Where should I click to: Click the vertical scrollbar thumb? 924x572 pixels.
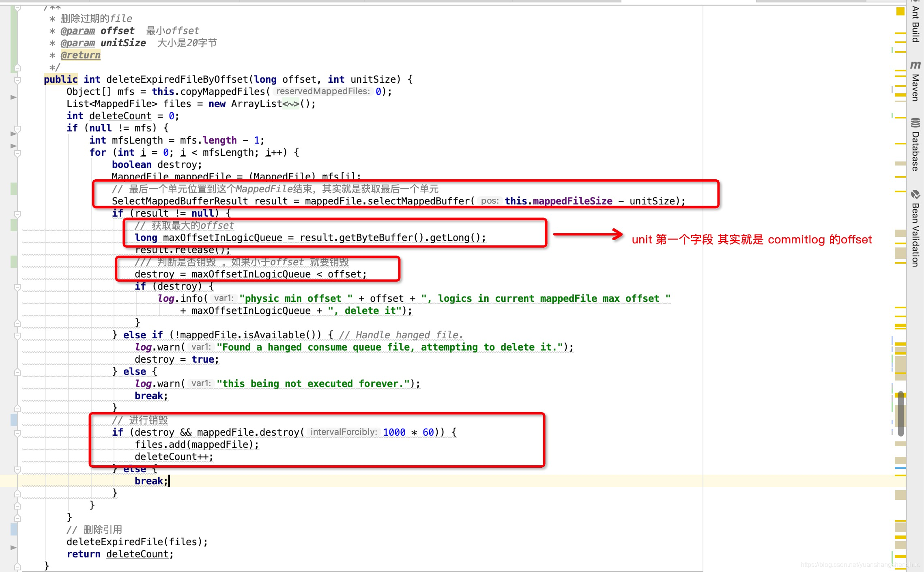click(900, 413)
